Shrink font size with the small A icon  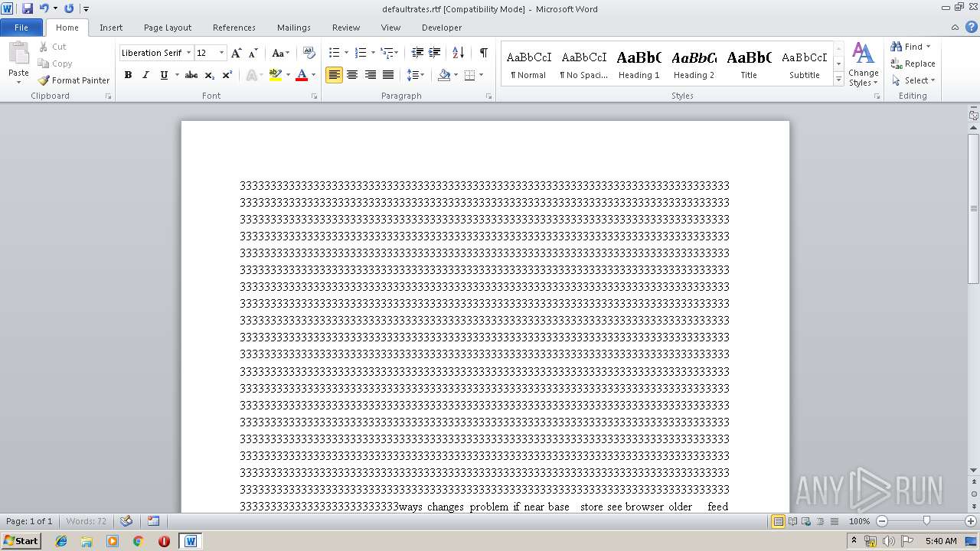click(x=253, y=53)
